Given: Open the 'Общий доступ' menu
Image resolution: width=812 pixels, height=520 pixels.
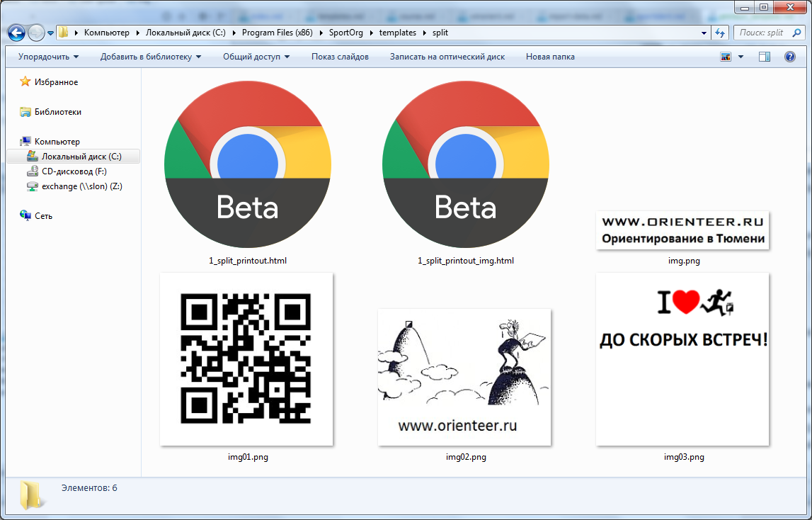Looking at the screenshot, I should point(256,57).
